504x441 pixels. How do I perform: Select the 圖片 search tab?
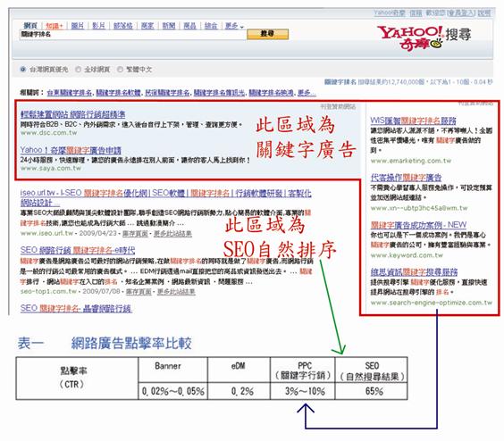(x=78, y=25)
